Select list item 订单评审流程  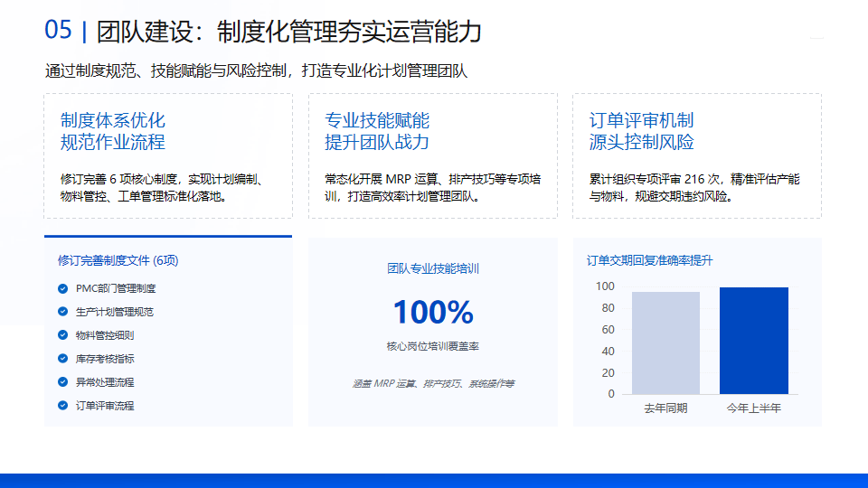click(x=105, y=406)
